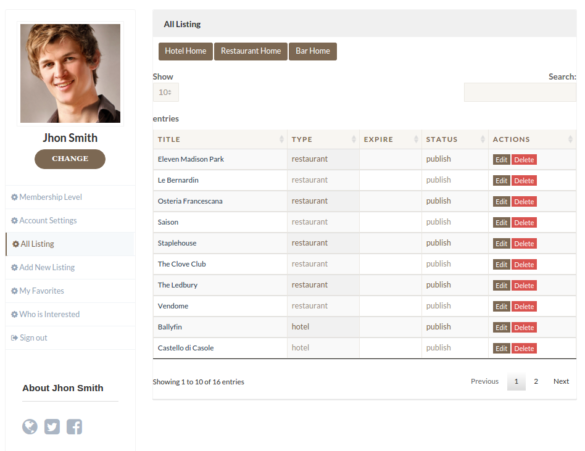Click the gear icon beside All Listing

16,244
